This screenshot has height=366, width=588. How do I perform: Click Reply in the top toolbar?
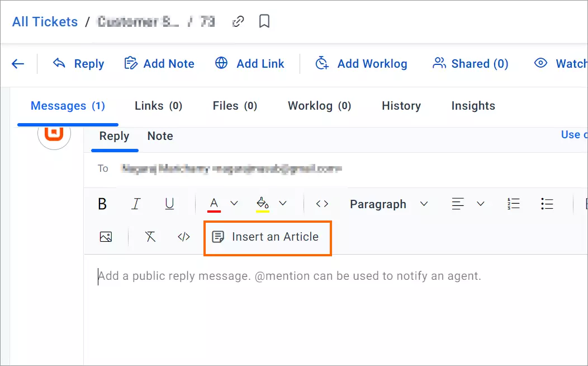tap(78, 64)
